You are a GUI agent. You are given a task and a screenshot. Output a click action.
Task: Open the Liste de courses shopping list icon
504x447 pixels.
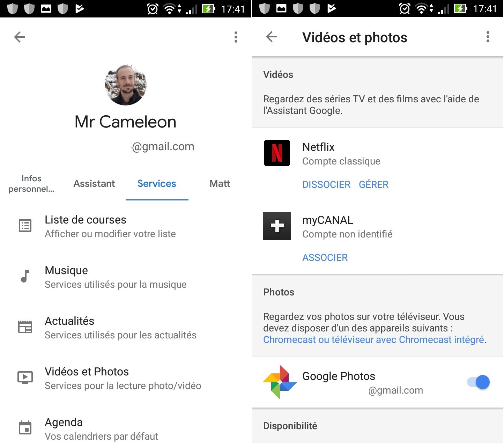(x=25, y=226)
